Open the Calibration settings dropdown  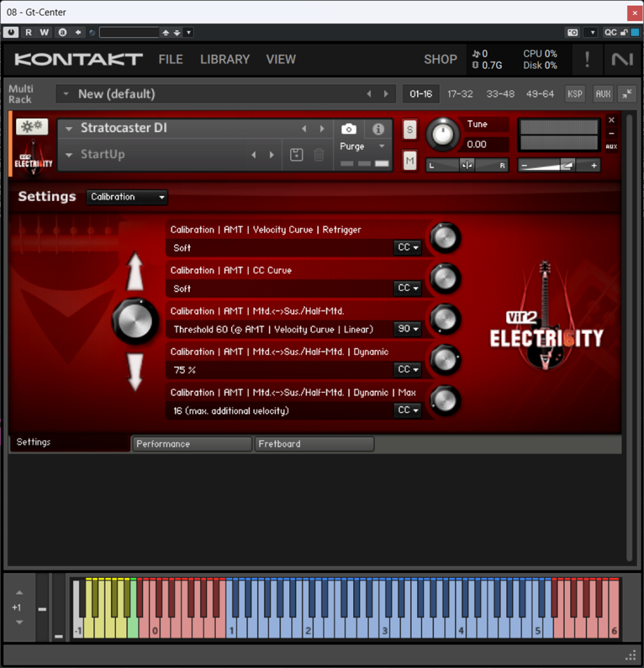coord(127,197)
